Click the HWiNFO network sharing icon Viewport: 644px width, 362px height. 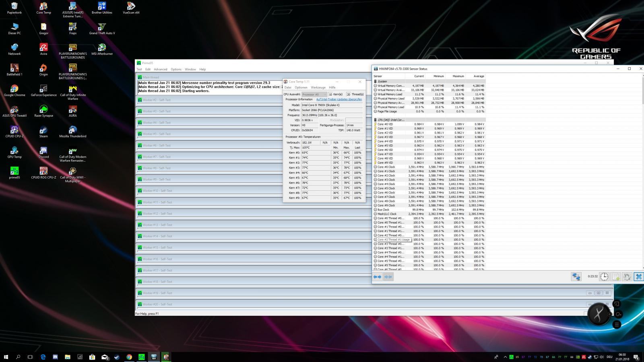[576, 277]
